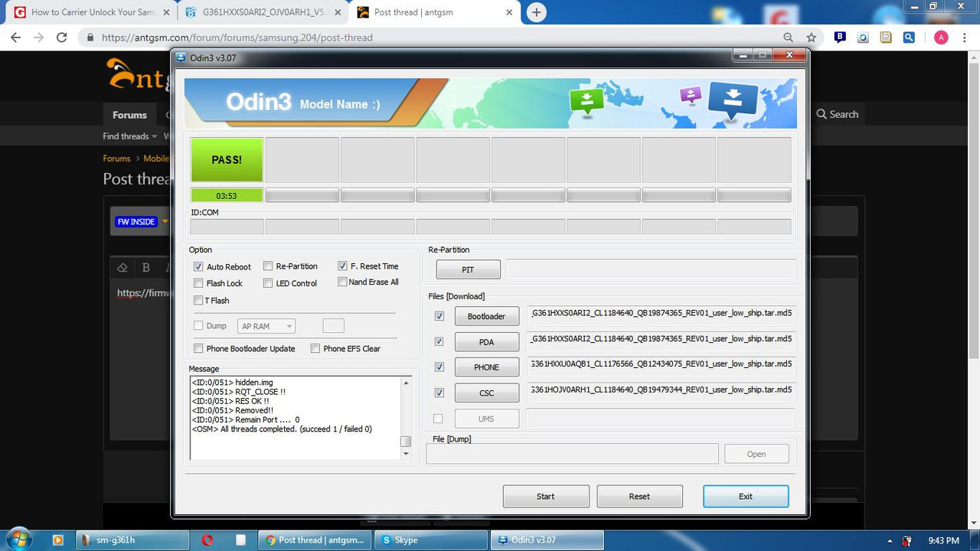Enable Flash Lock option
Image resolution: width=980 pixels, height=551 pixels.
[x=198, y=283]
